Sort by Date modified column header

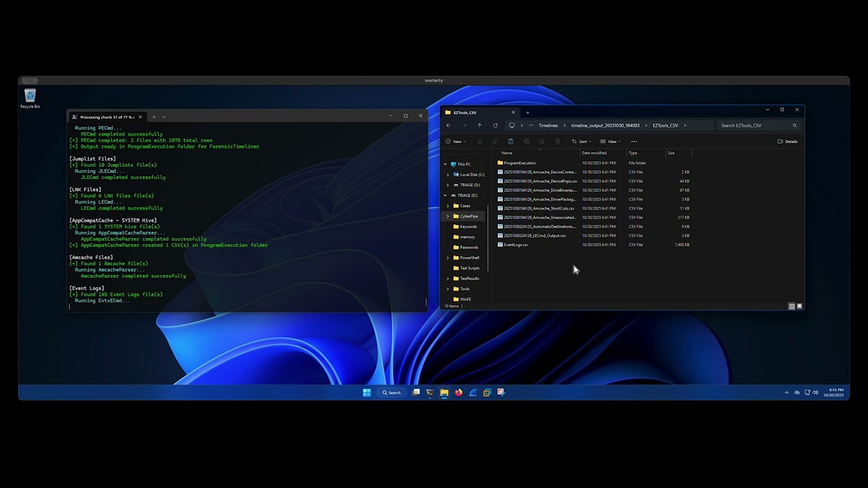click(x=594, y=153)
